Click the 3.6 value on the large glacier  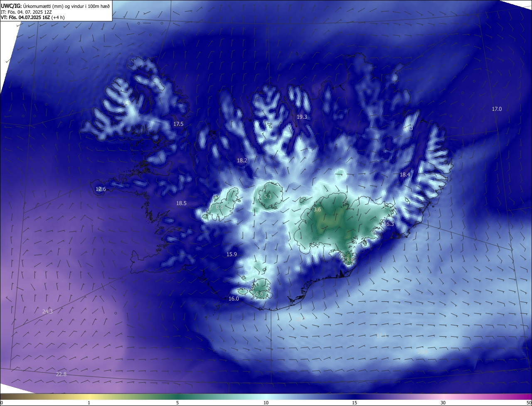click(317, 210)
